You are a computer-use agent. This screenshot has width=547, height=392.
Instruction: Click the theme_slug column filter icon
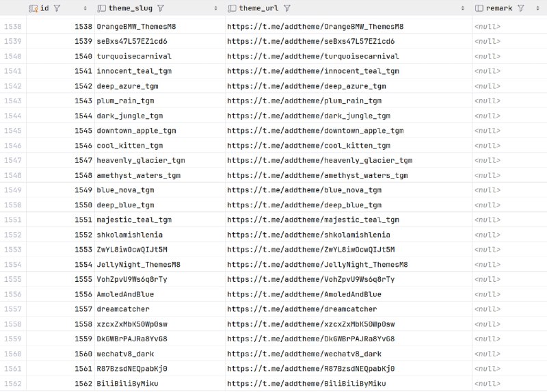click(x=160, y=8)
